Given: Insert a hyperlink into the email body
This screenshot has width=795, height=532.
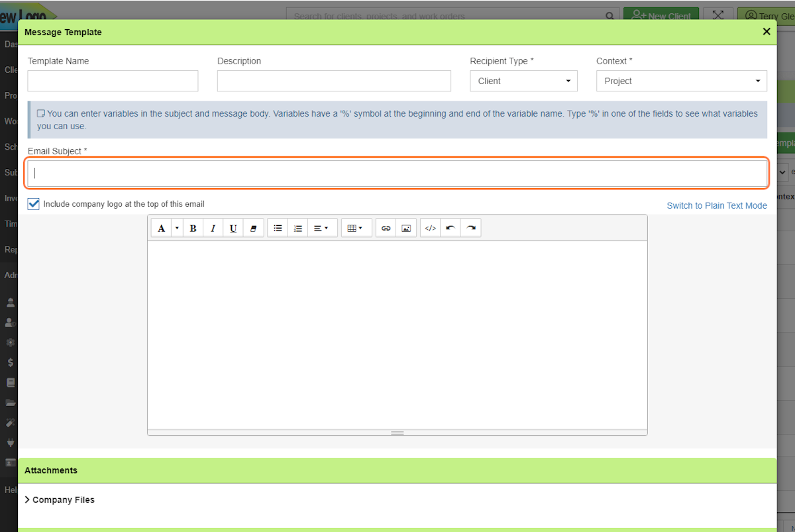Looking at the screenshot, I should click(386, 227).
